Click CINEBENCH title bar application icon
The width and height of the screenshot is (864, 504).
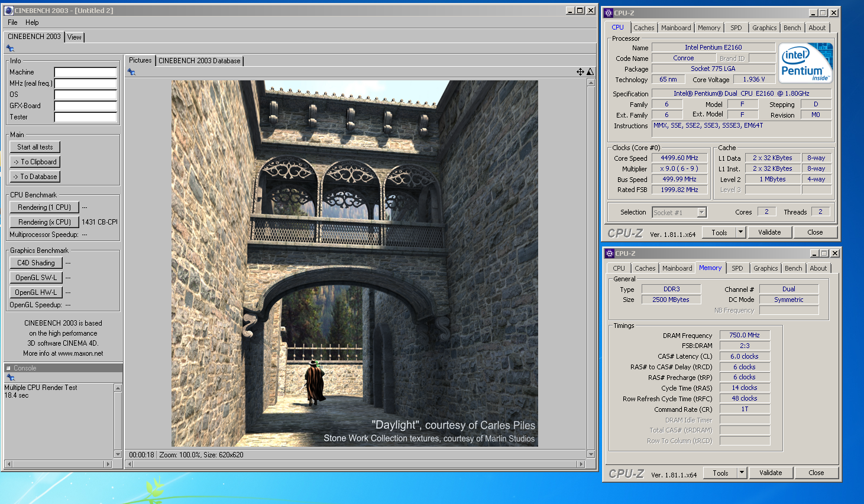(8, 11)
